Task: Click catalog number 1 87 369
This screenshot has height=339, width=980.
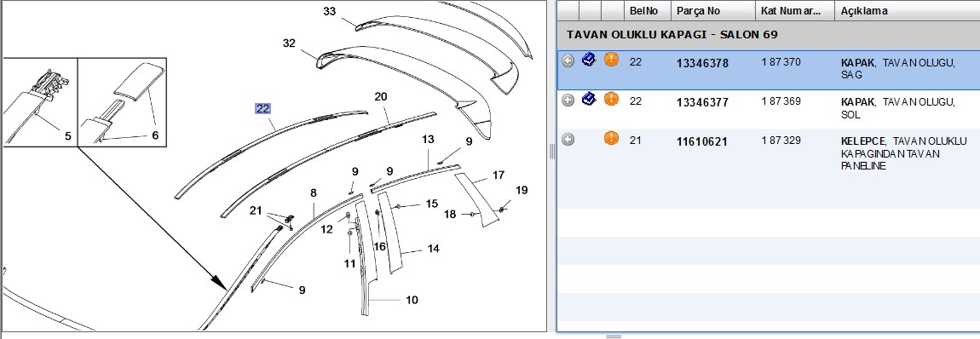Action: click(x=781, y=101)
